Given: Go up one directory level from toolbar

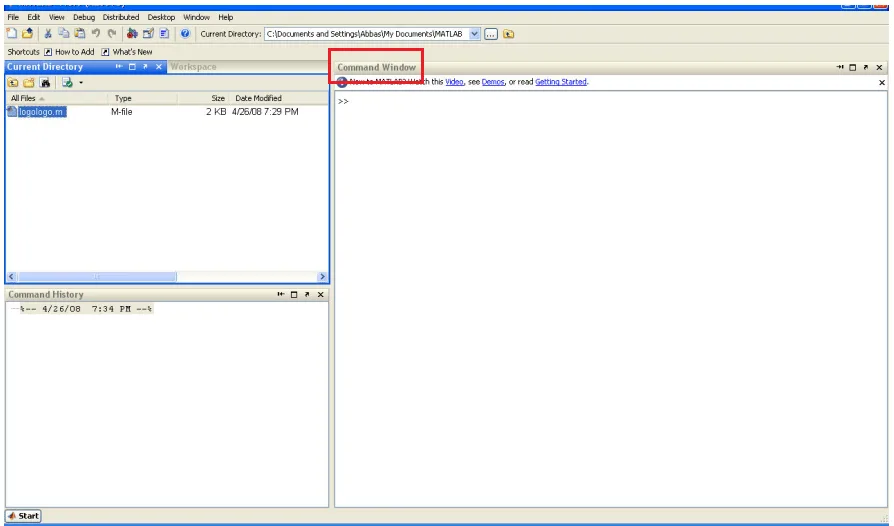Looking at the screenshot, I should click(509, 34).
